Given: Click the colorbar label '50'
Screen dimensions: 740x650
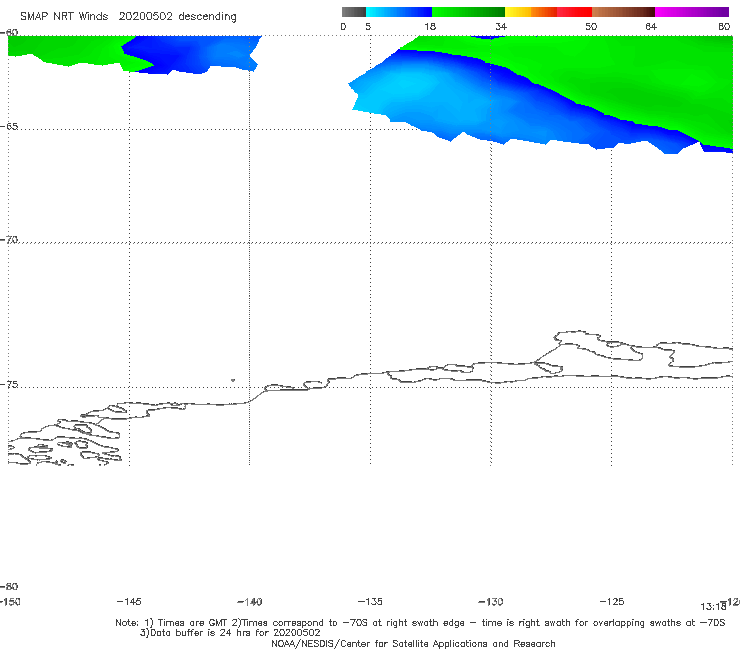Looking at the screenshot, I should [591, 27].
